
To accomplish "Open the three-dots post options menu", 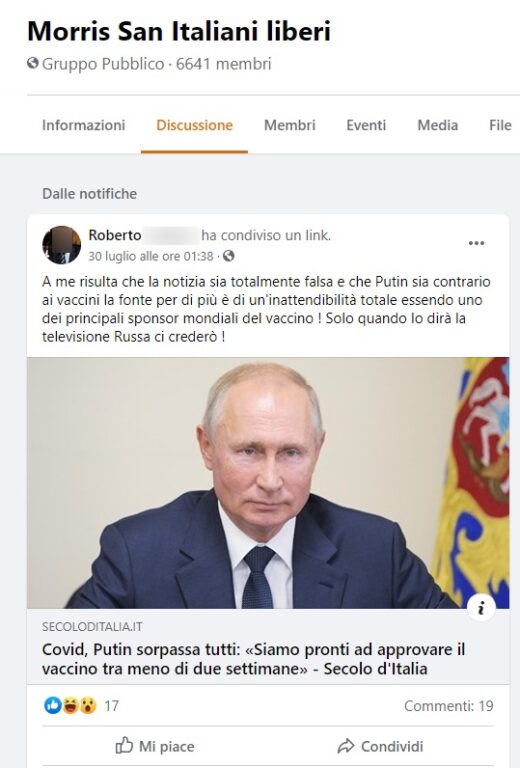I will 476,243.
